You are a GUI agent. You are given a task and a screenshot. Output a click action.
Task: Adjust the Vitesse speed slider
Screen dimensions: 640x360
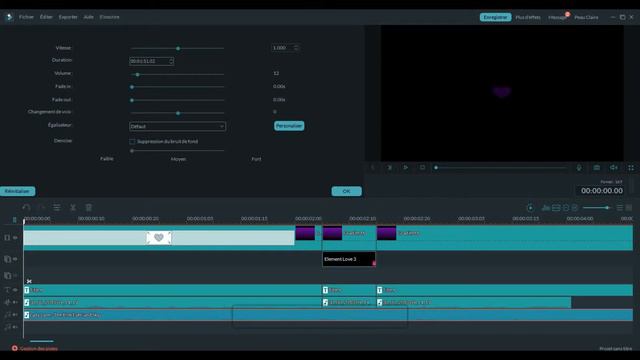pos(178,48)
